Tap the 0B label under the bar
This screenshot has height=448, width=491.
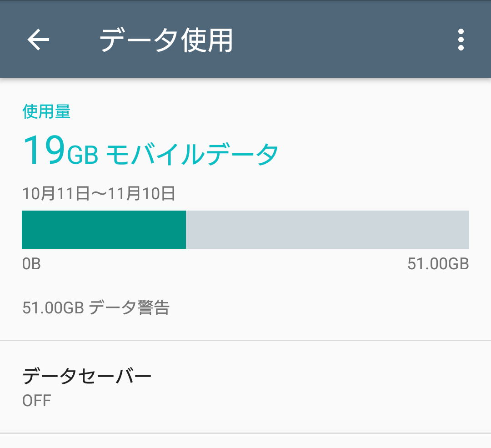click(31, 264)
